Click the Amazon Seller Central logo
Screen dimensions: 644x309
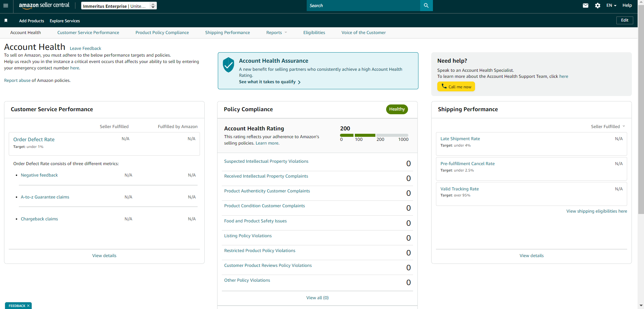tap(44, 5)
